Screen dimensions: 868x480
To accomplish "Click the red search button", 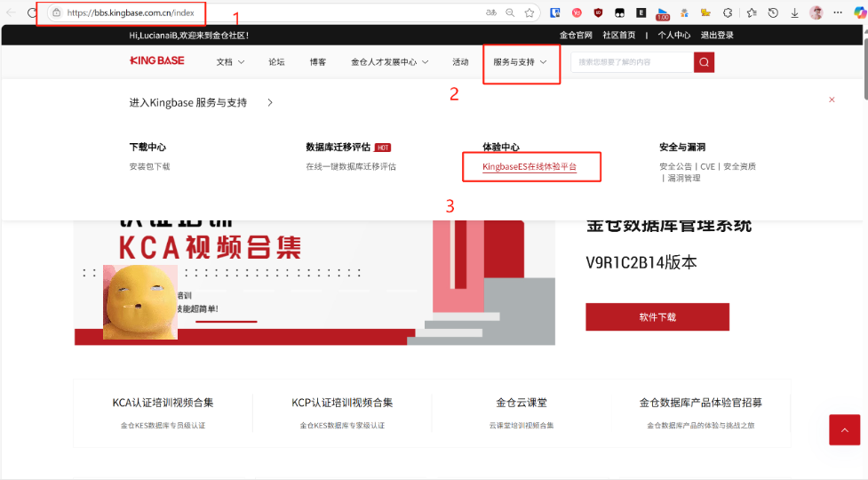I will pyautogui.click(x=705, y=62).
